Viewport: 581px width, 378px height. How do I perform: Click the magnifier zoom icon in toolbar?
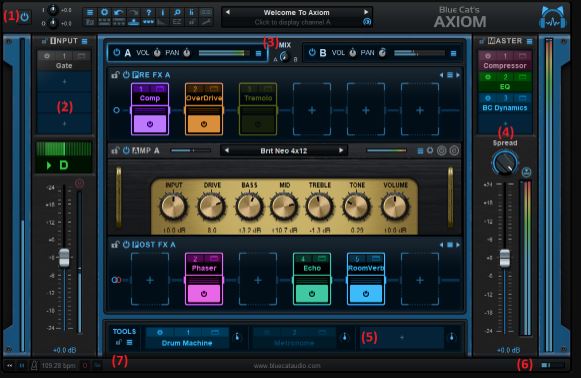point(177,12)
